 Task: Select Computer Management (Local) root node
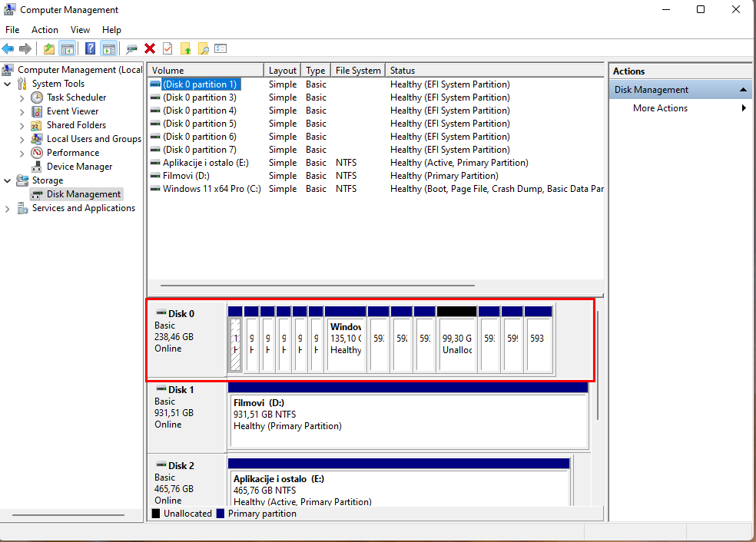pyautogui.click(x=80, y=70)
